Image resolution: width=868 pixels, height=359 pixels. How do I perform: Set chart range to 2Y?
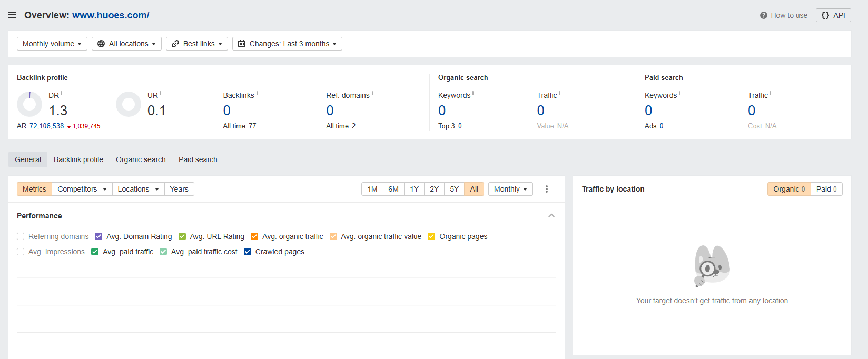click(x=434, y=189)
